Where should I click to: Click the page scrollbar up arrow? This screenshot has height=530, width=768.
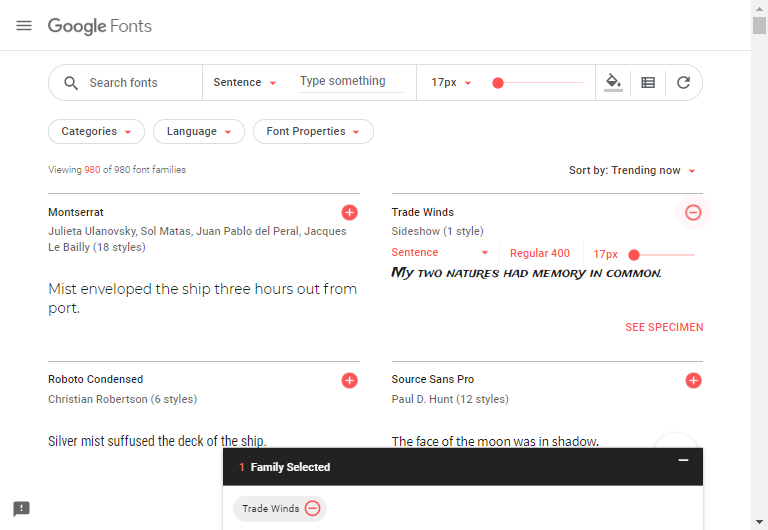coord(759,8)
